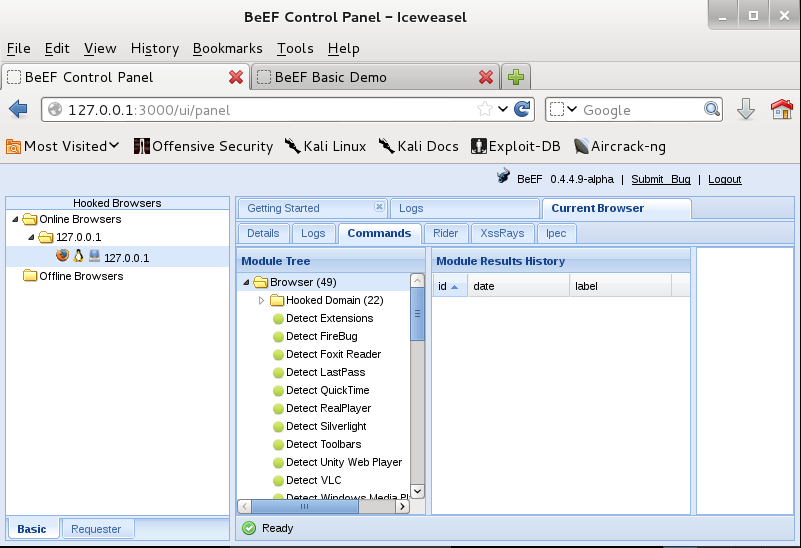
Task: Collapse the Online Browsers tree node
Action: (15, 220)
